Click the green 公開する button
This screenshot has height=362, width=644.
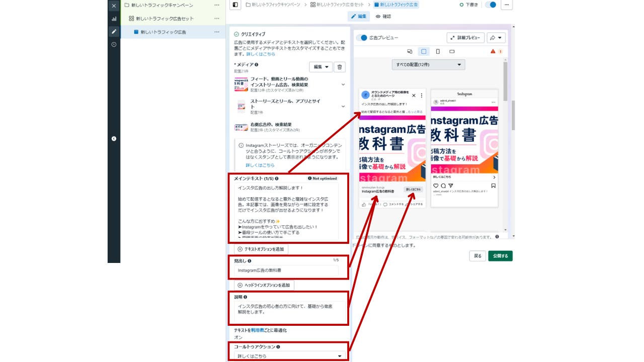pos(501,256)
